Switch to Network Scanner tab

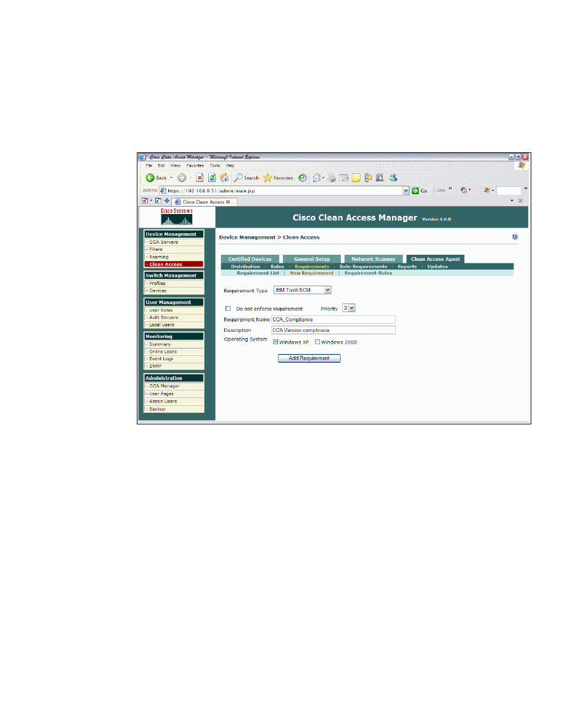374,259
